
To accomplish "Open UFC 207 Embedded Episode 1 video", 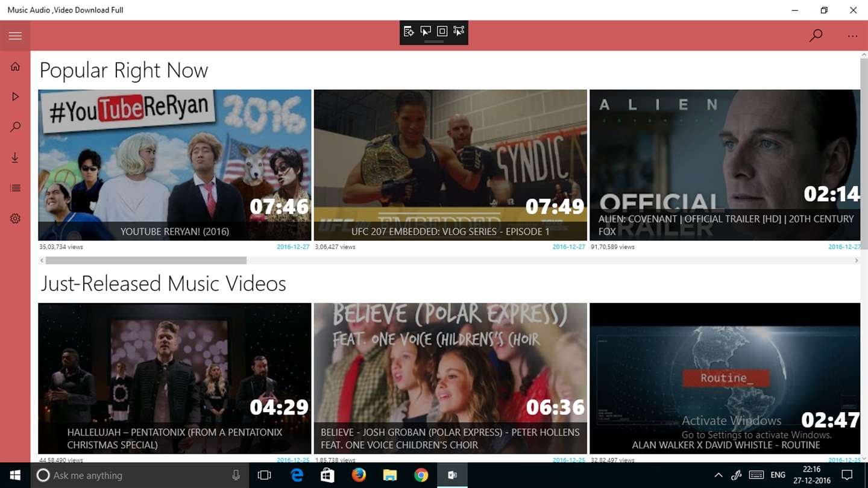I will [x=450, y=165].
